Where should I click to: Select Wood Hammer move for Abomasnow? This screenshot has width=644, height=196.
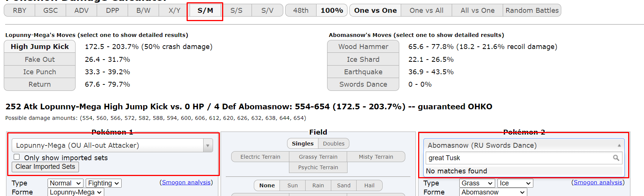tap(363, 47)
